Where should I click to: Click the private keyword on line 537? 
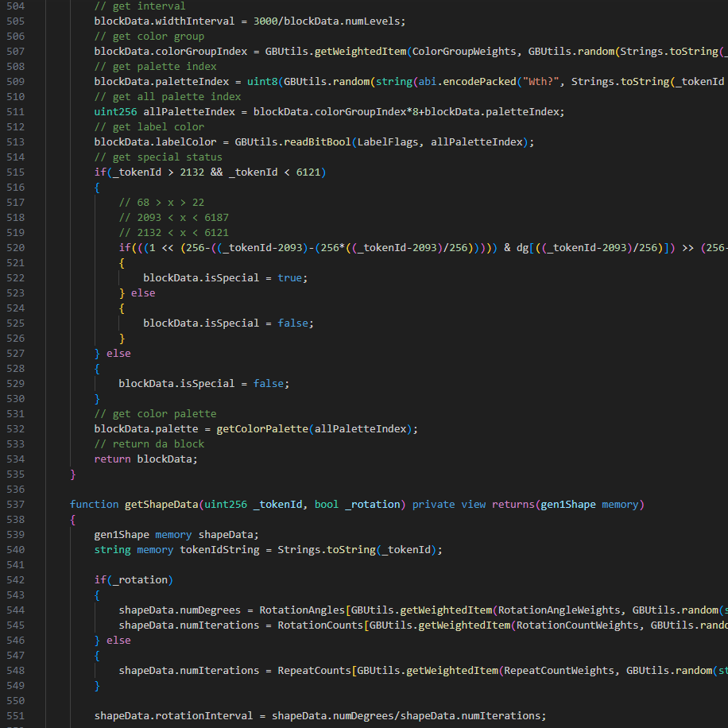point(434,505)
